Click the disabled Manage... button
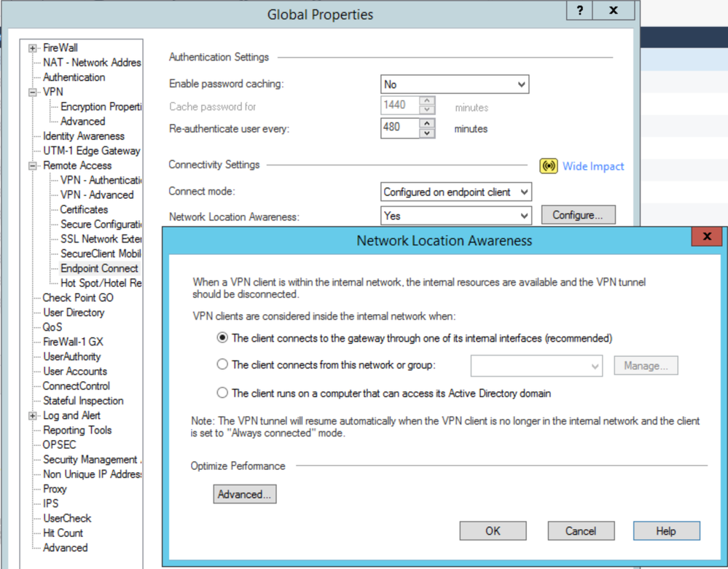Image resolution: width=728 pixels, height=569 pixels. tap(646, 366)
